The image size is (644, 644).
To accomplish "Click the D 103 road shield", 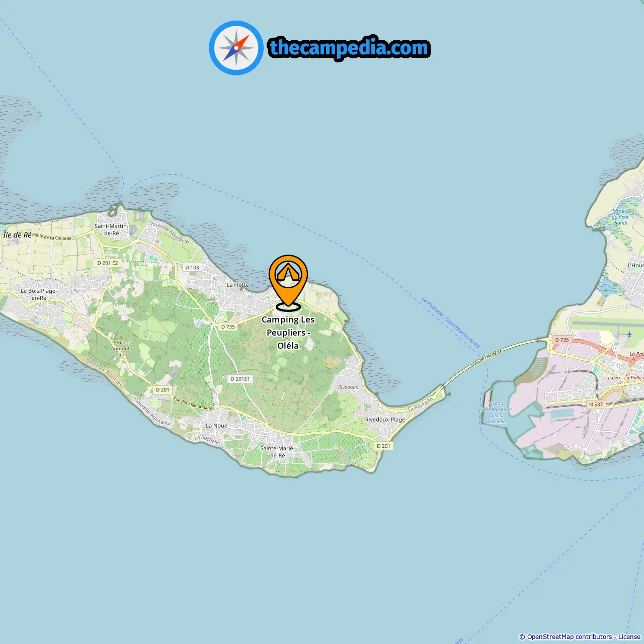I will 192,267.
